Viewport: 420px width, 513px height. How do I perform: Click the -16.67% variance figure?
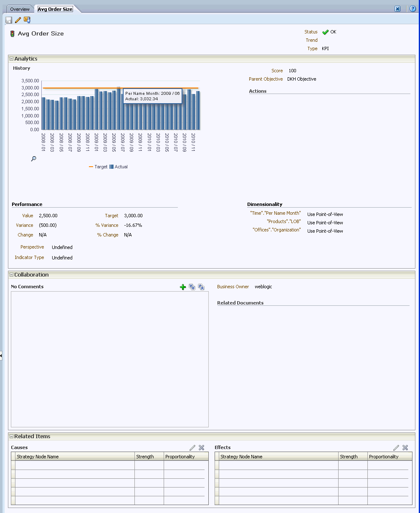(x=133, y=225)
